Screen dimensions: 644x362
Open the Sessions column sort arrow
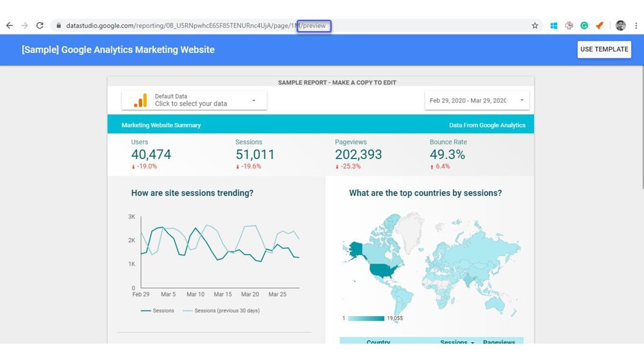472,343
